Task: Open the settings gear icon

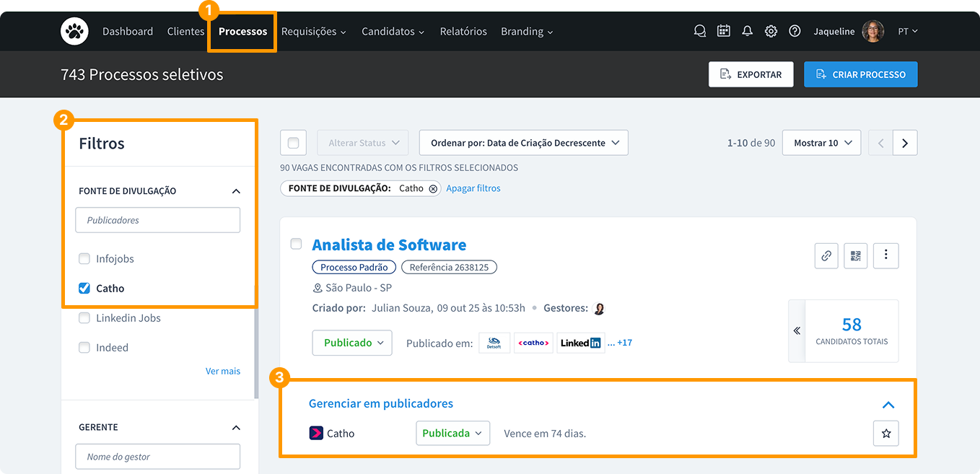Action: pos(771,31)
